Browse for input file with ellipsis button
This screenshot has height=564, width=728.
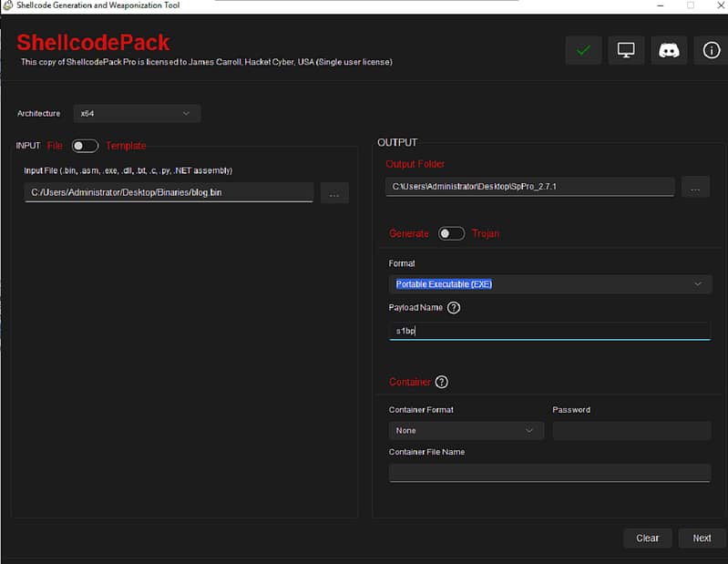click(x=334, y=193)
